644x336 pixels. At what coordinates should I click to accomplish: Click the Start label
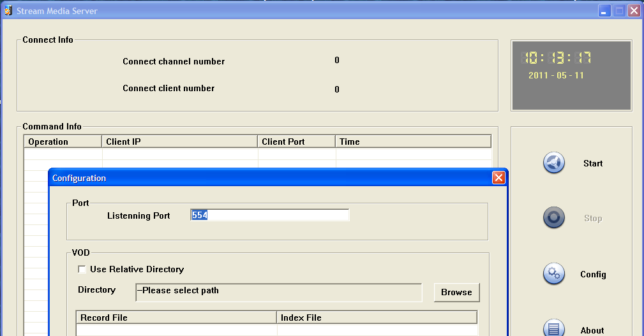coord(593,163)
